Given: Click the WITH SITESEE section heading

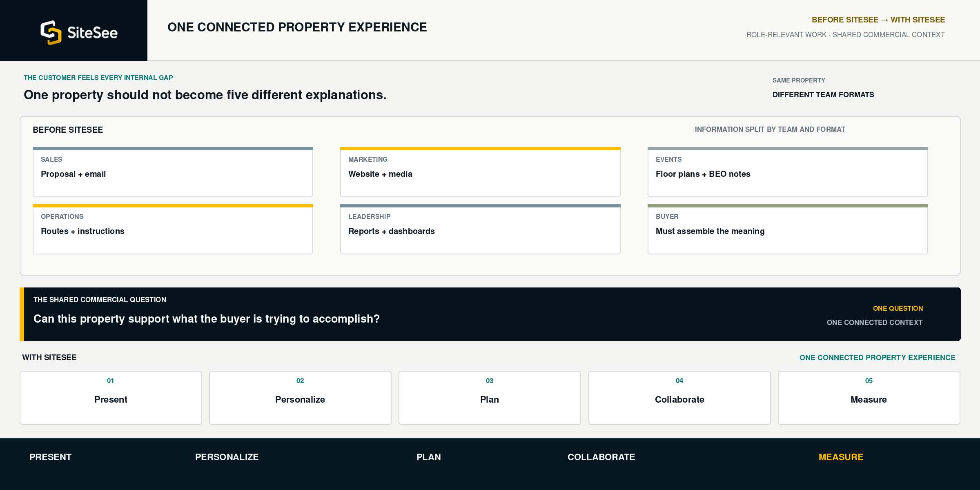Looking at the screenshot, I should 49,357.
